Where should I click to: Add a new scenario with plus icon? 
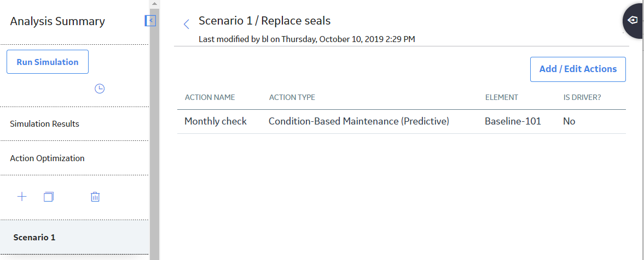point(22,197)
